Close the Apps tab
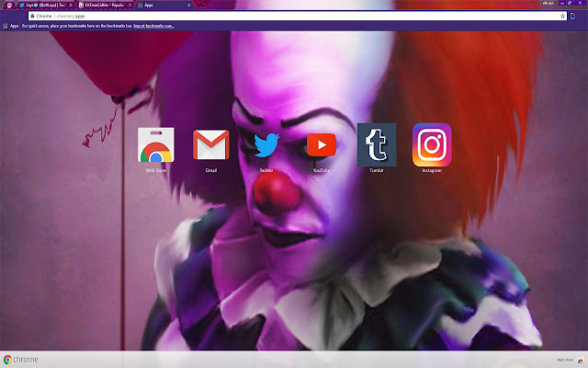 pyautogui.click(x=189, y=6)
